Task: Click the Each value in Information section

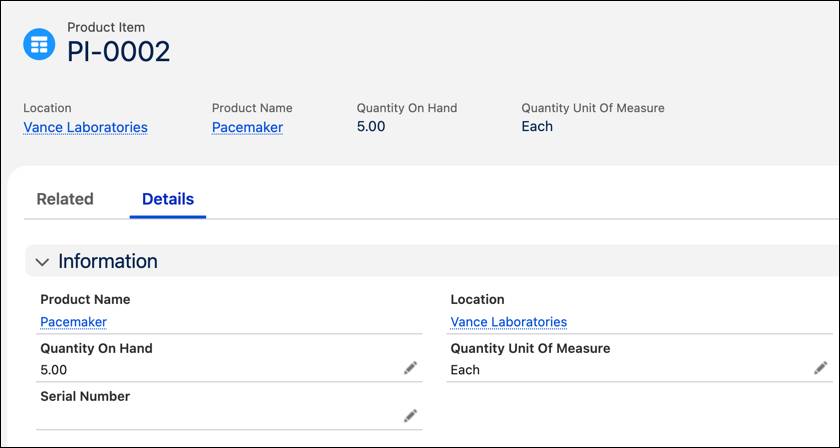Action: click(465, 370)
